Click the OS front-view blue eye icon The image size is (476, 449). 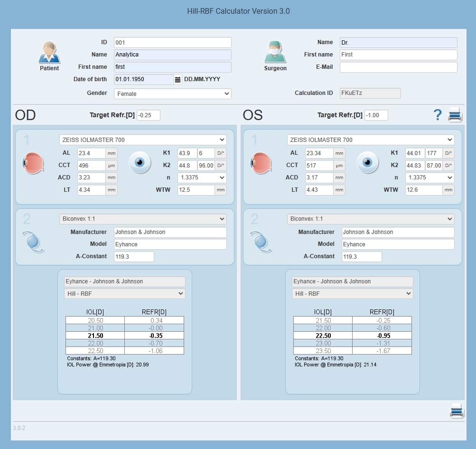[367, 162]
